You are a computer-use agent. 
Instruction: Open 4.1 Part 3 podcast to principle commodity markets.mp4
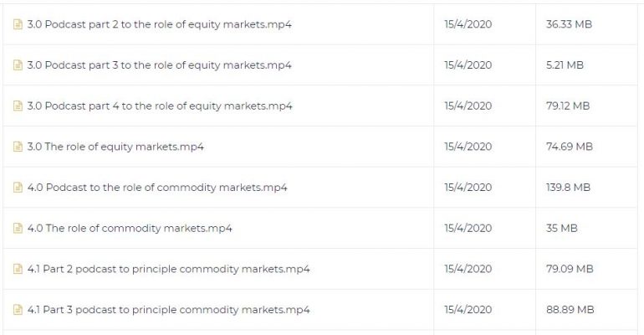coord(168,309)
